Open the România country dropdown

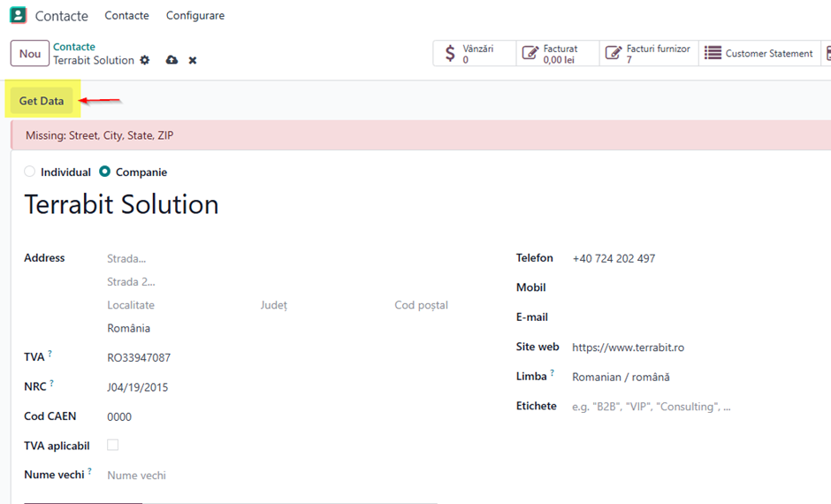297,329
